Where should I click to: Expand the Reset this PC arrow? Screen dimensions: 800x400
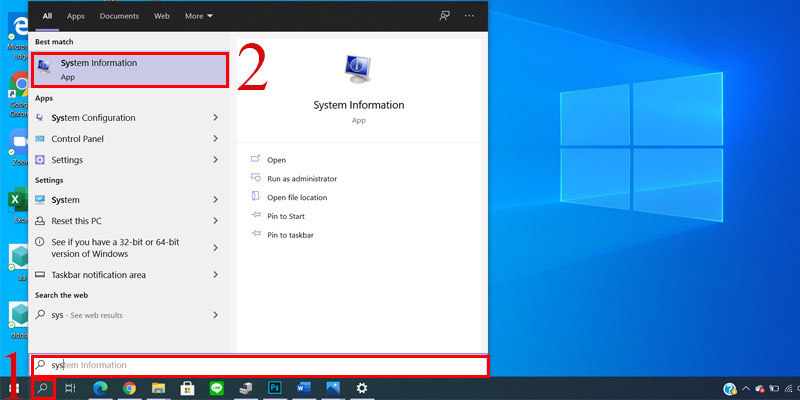(x=215, y=221)
